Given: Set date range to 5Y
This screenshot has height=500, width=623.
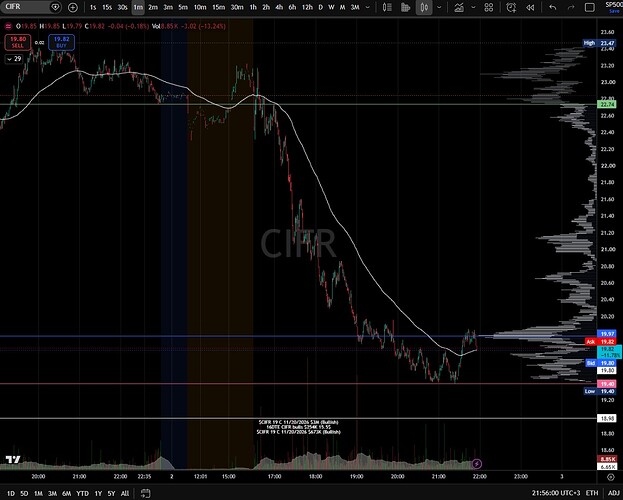Looking at the screenshot, I should pos(111,493).
